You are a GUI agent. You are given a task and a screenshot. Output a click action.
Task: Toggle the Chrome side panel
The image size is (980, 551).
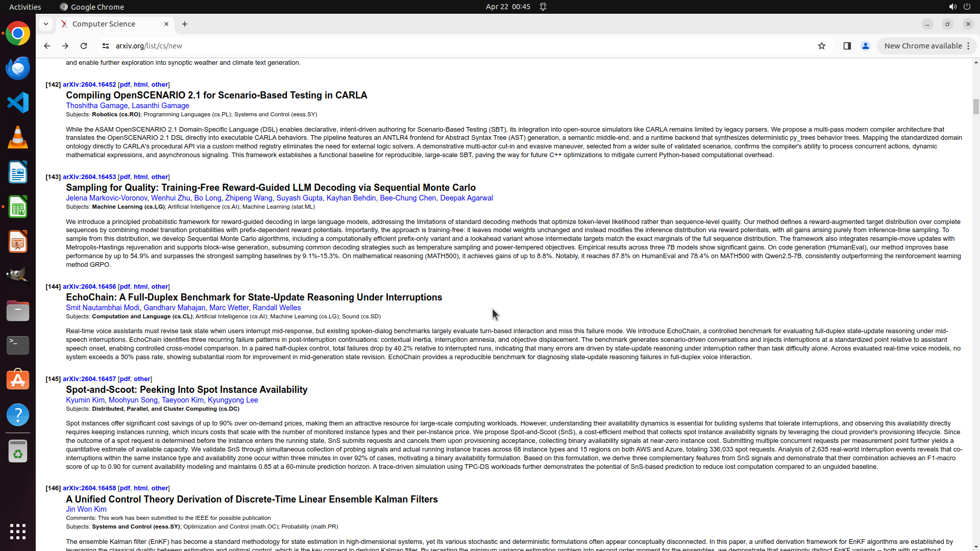(847, 46)
